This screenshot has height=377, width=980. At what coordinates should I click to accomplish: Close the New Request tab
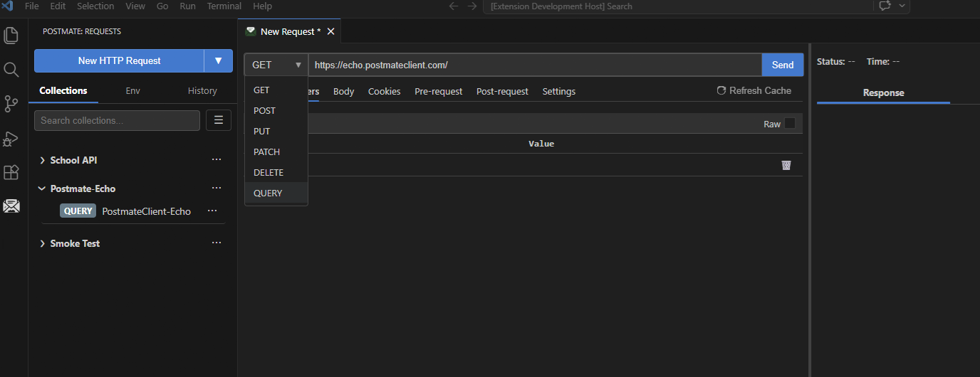(x=330, y=31)
